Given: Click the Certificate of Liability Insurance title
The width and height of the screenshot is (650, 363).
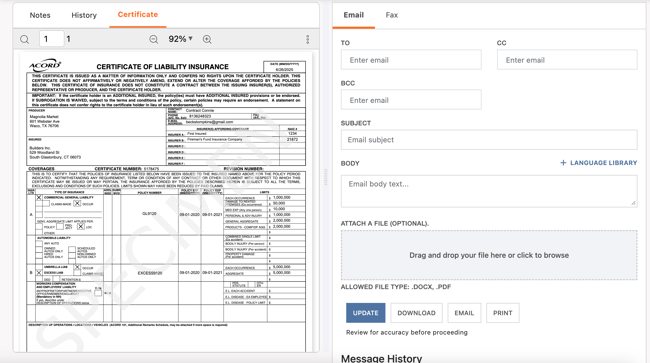Looking at the screenshot, I should click(162, 67).
